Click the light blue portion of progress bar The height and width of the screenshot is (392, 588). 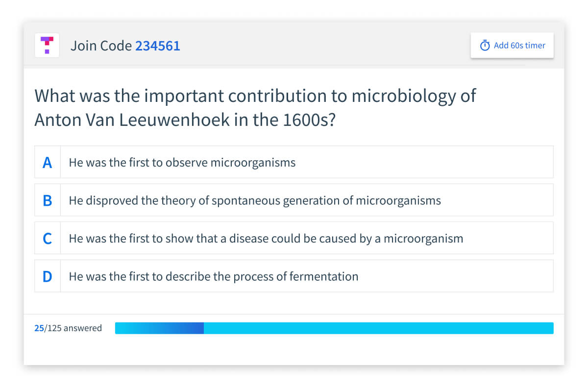pos(379,328)
